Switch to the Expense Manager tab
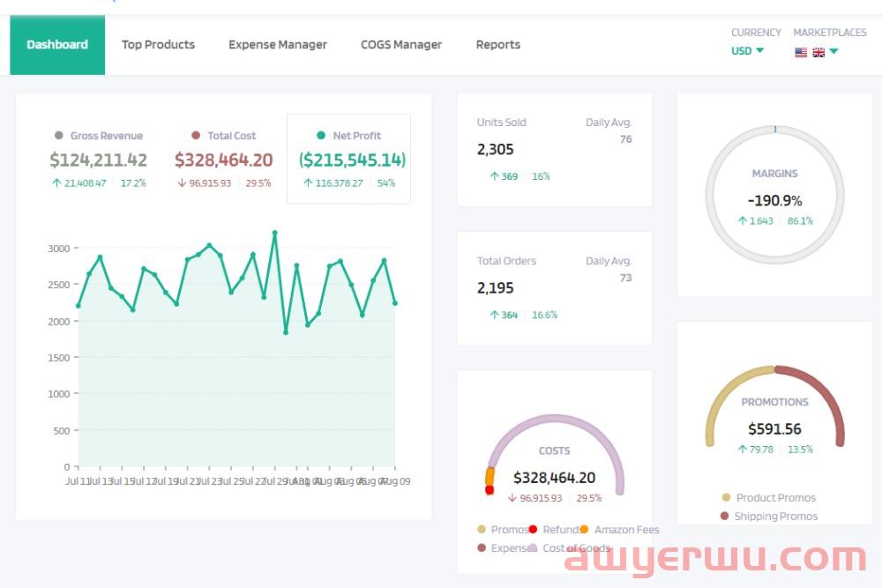The height and width of the screenshot is (588, 882). point(277,45)
